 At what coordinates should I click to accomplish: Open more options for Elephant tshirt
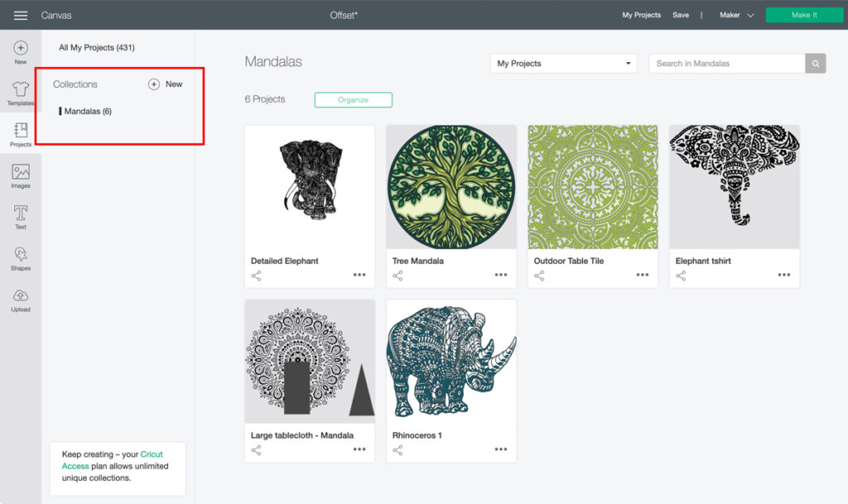click(x=784, y=275)
